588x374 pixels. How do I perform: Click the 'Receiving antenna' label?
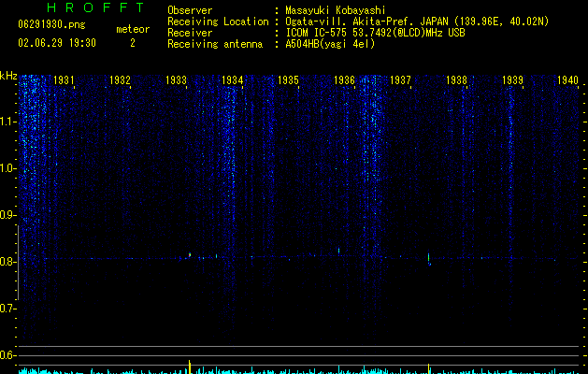215,44
